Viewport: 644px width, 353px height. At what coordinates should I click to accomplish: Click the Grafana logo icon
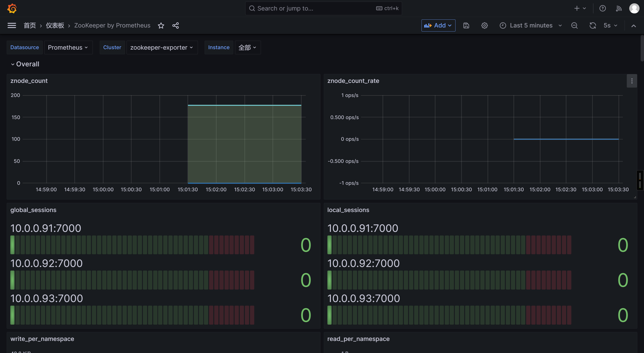pos(12,8)
